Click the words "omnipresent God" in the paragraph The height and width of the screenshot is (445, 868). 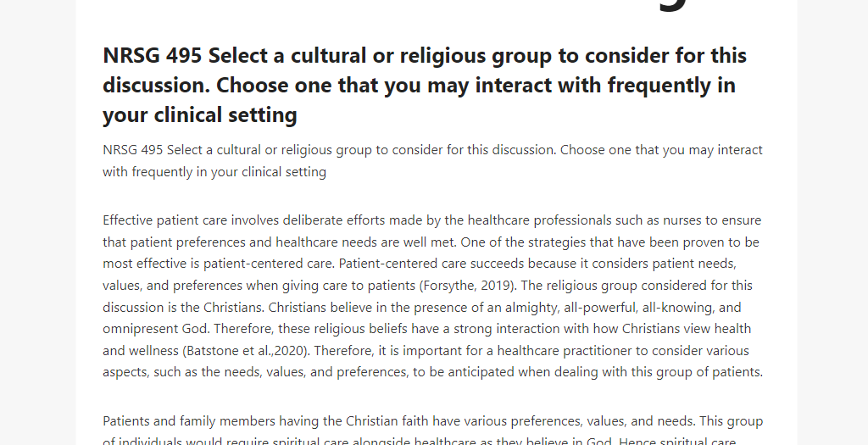(156, 330)
